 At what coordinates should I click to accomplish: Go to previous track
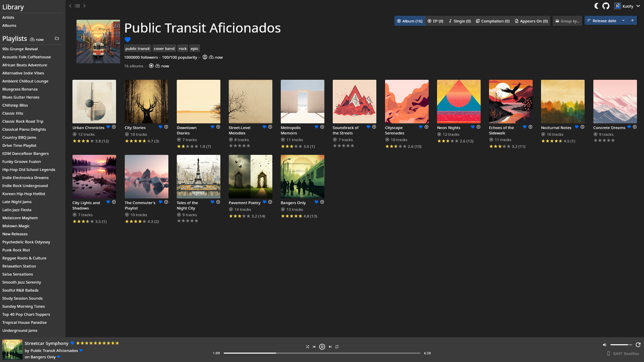(314, 347)
